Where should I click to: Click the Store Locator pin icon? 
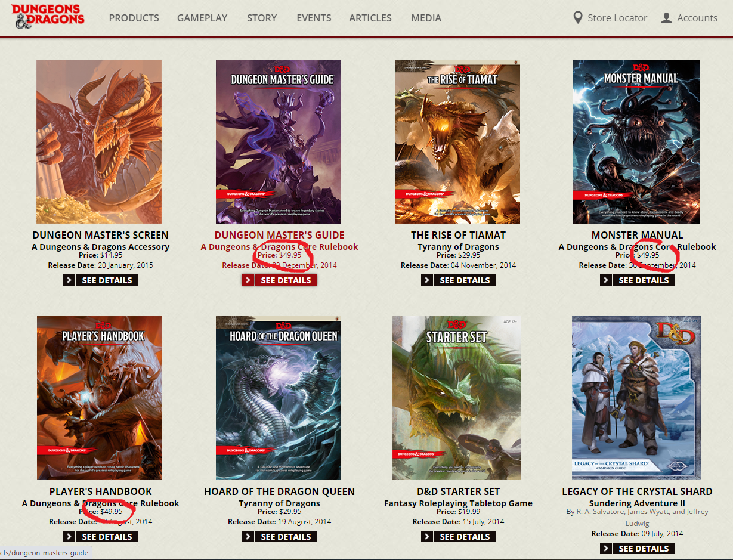point(577,18)
